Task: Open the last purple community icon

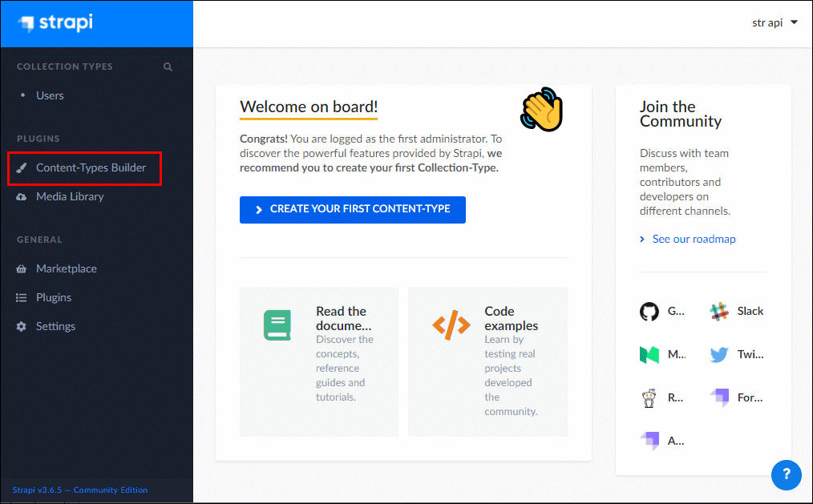Action: coord(649,442)
